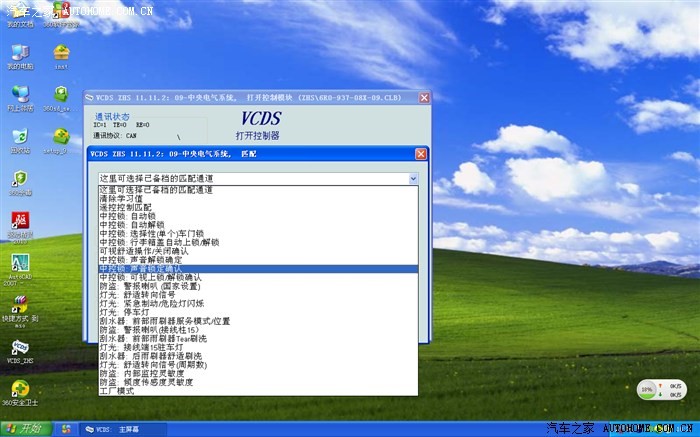Select 中控锁: 自动锁 option
The width and height of the screenshot is (700, 437).
tap(258, 216)
